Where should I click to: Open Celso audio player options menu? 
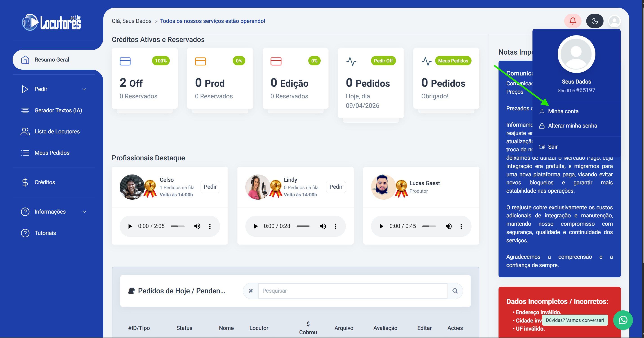pos(210,226)
